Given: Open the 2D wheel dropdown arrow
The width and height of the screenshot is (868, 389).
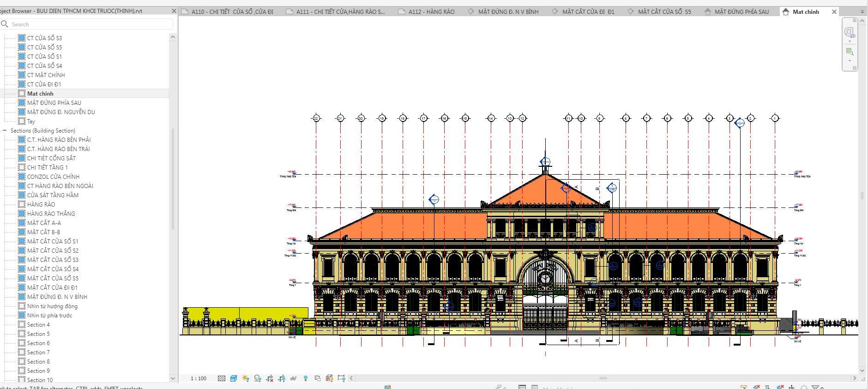Looking at the screenshot, I should point(850,41).
